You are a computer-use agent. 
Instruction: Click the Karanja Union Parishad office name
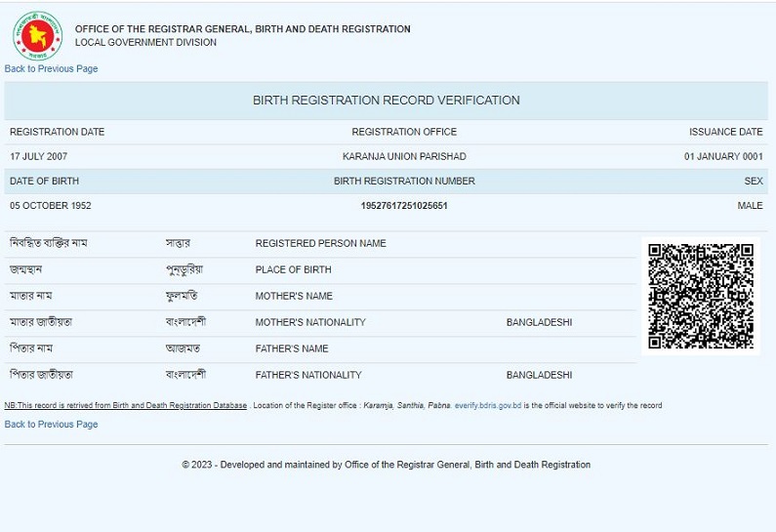pos(404,156)
